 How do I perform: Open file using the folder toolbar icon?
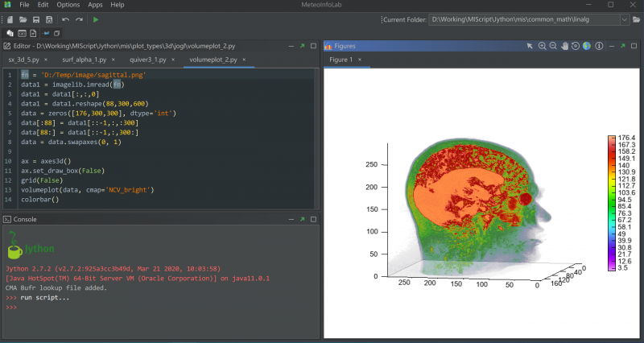(23, 19)
